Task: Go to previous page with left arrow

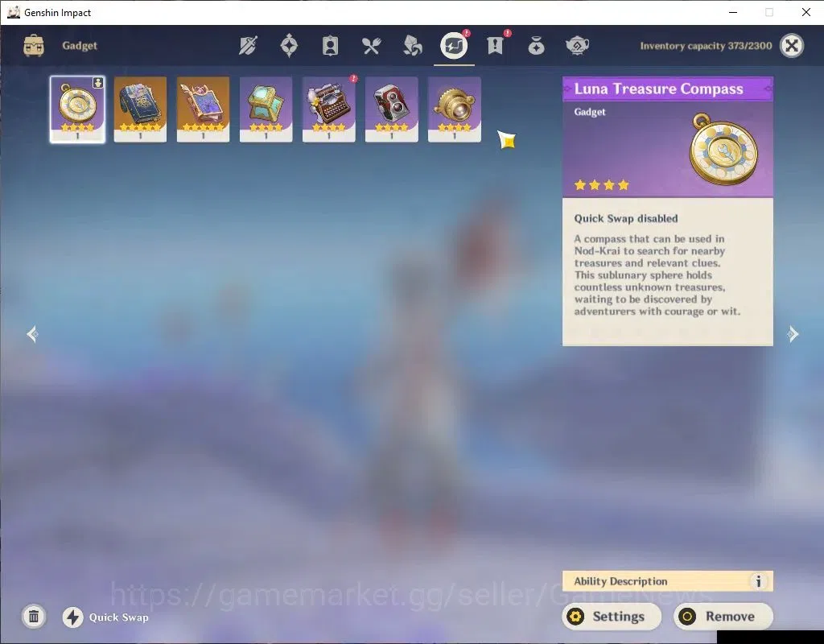Action: tap(32, 334)
